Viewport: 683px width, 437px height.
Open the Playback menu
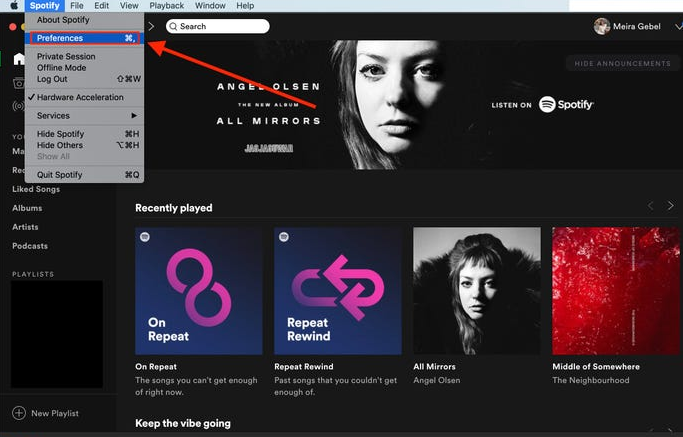(166, 6)
